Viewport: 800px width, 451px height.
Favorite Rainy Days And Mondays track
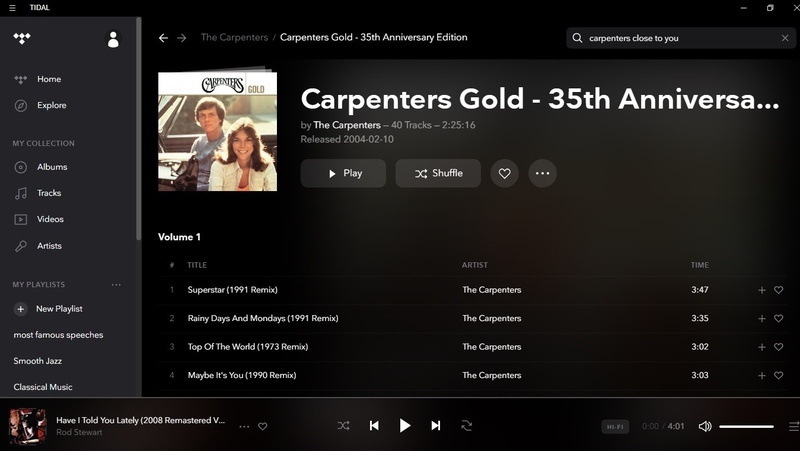click(779, 318)
